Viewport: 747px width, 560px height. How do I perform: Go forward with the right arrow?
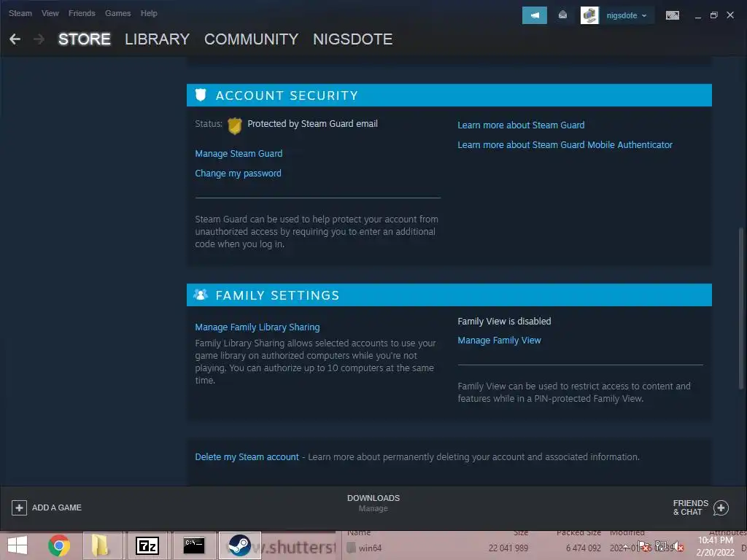tap(39, 39)
